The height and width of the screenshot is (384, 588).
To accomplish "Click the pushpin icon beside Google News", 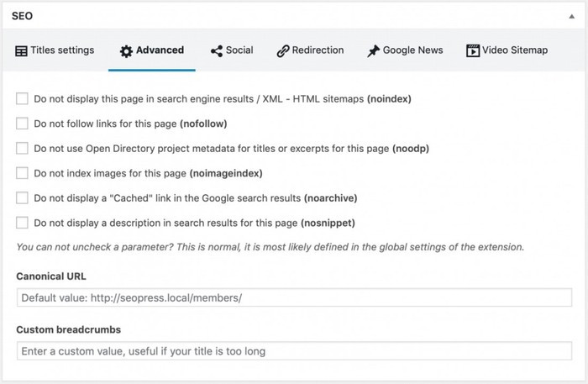I will [373, 51].
